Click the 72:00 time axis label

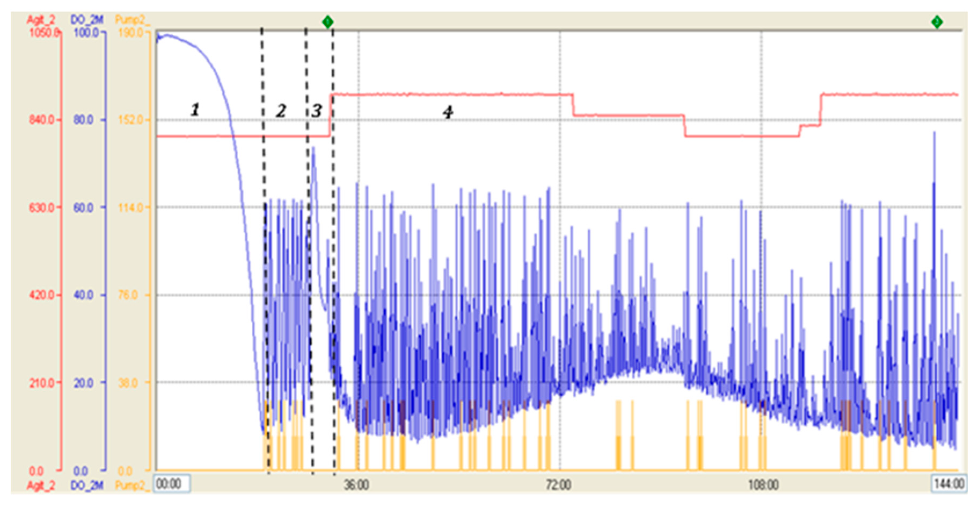(x=558, y=485)
